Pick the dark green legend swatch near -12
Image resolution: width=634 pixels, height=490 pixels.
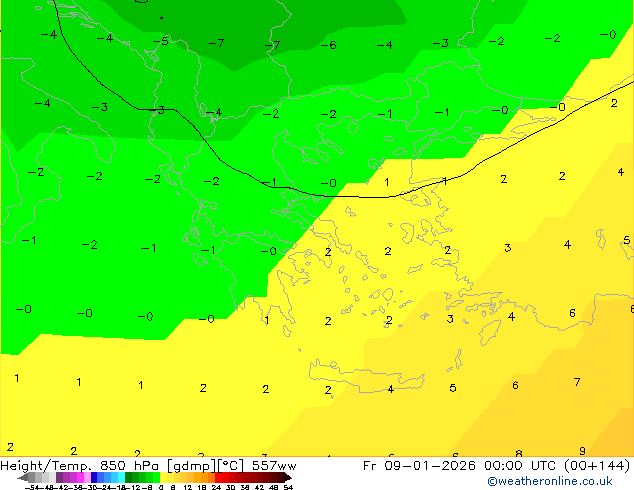click(x=129, y=478)
